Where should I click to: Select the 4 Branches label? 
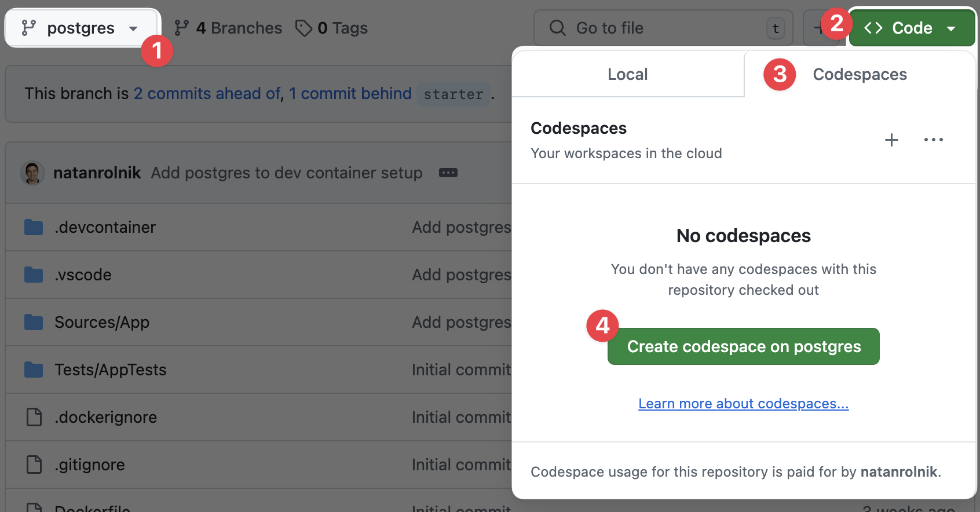[x=238, y=27]
